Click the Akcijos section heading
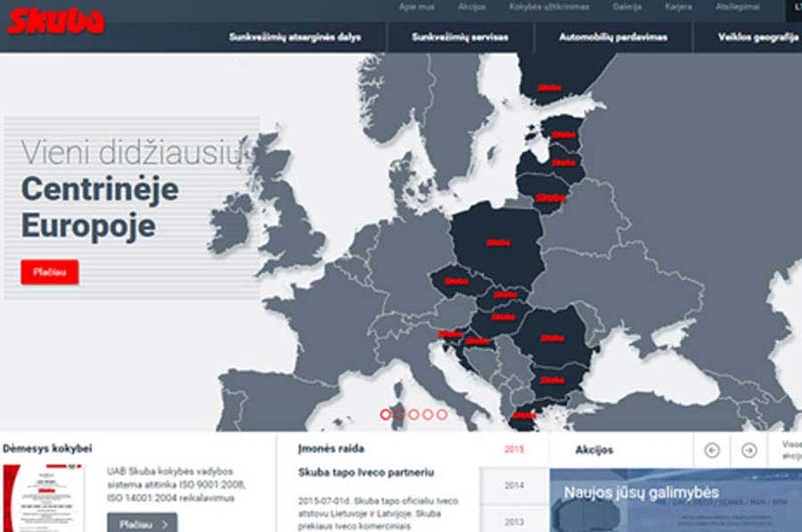 [593, 450]
